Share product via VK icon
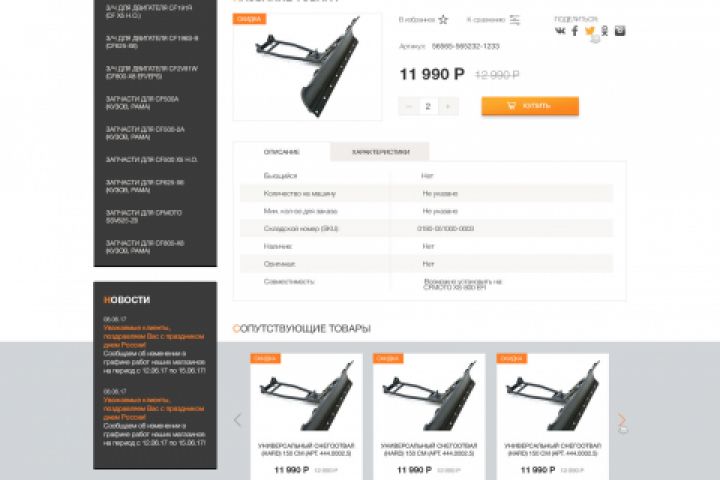 [560, 31]
